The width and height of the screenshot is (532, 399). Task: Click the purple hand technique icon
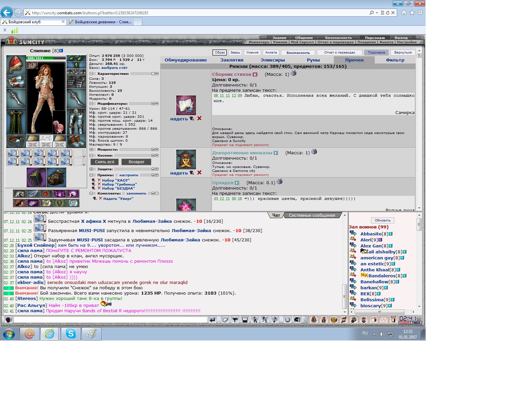tap(60, 194)
